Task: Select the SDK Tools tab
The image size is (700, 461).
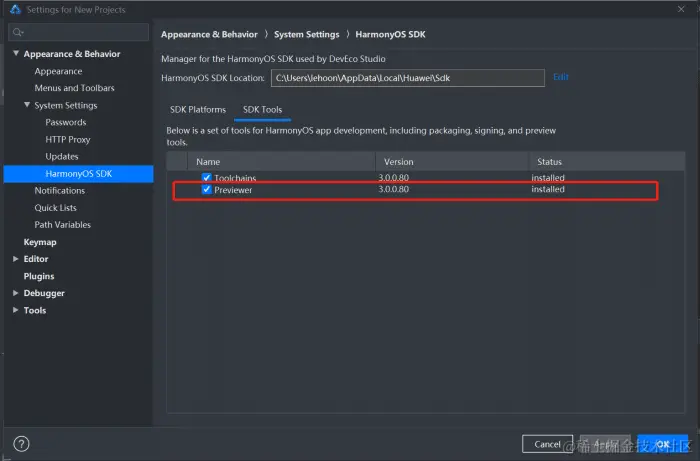Action: 262,110
